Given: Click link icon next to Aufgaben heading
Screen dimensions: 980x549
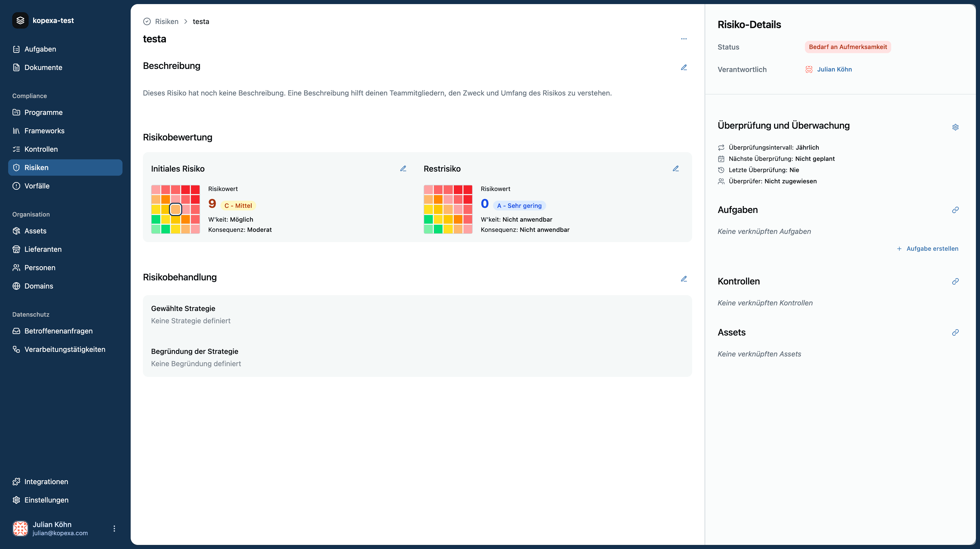Looking at the screenshot, I should [x=955, y=210].
